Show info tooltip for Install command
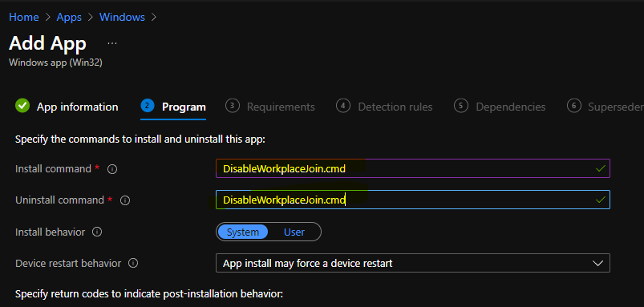The height and width of the screenshot is (307, 644). (112, 169)
